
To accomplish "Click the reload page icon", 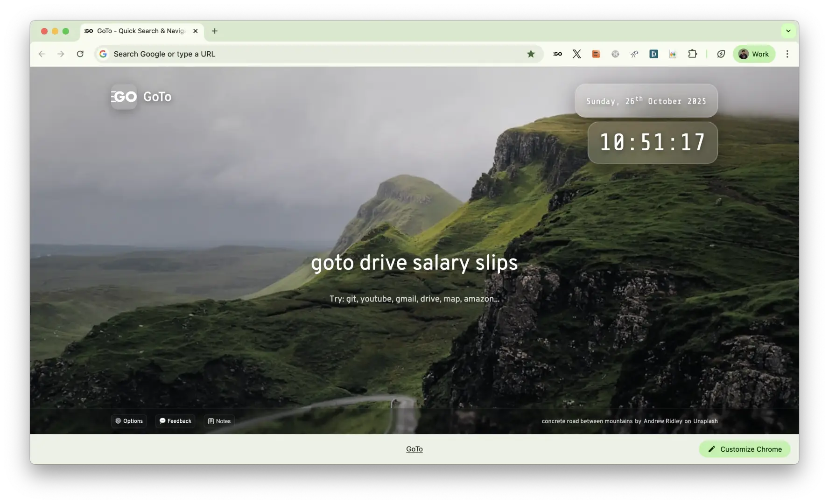I will 80,54.
